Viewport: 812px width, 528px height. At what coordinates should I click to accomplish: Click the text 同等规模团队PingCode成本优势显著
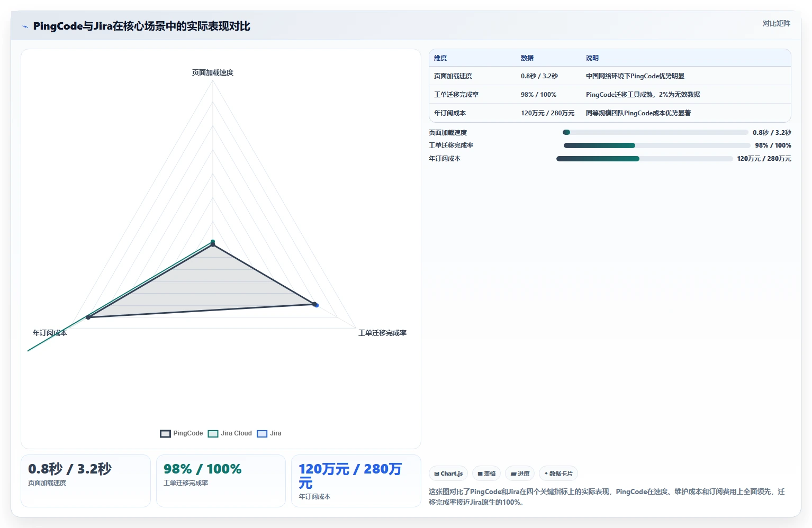pos(638,113)
